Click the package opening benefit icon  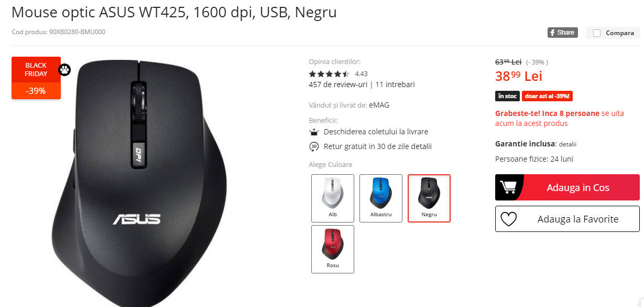[314, 132]
